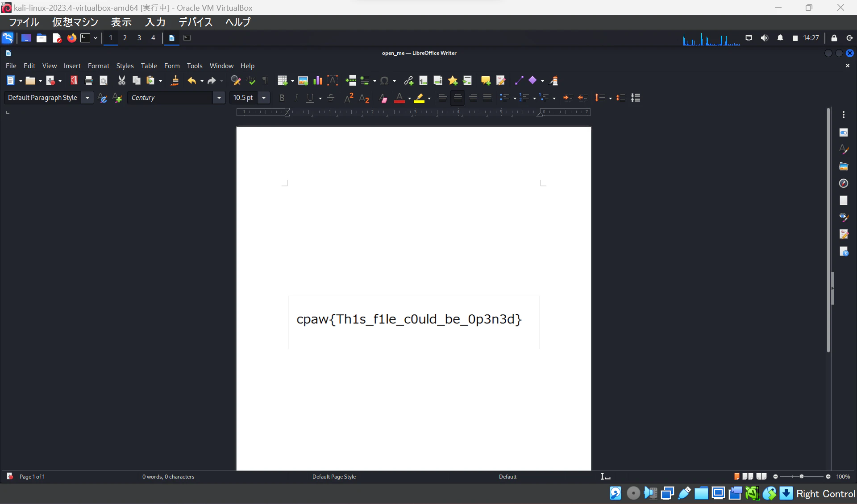This screenshot has height=504, width=857.
Task: Open the Navigator compass in sidebar
Action: coord(843,183)
